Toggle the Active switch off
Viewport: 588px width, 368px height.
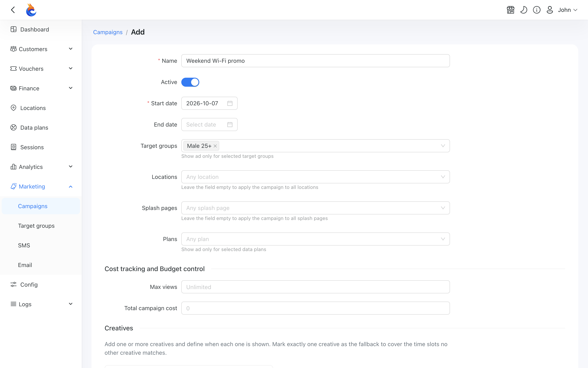[x=190, y=82]
